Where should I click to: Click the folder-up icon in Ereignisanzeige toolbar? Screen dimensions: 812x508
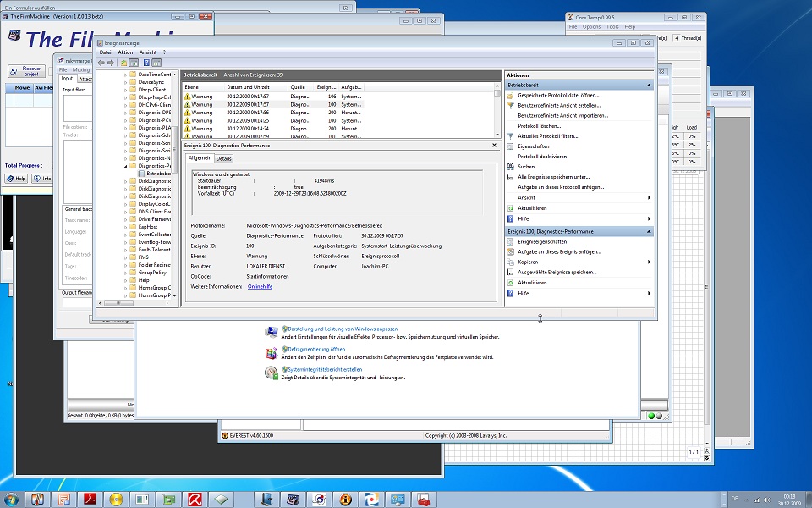(123, 63)
